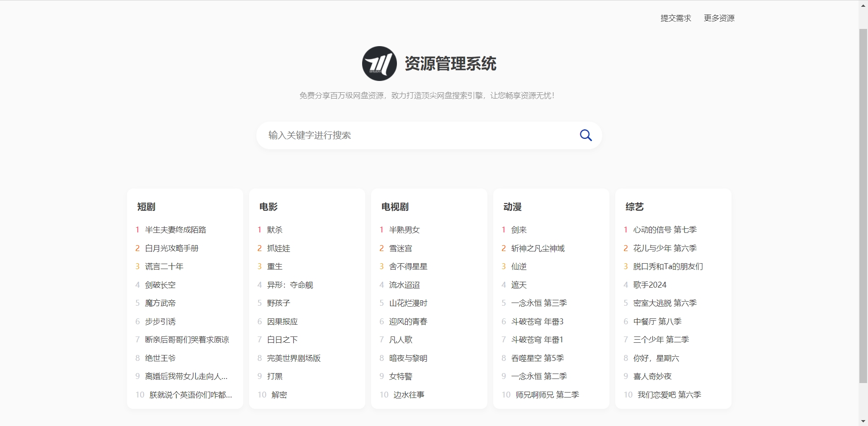Open the anime 斗破苍穹 年番3
This screenshot has width=868, height=426.
click(x=537, y=322)
